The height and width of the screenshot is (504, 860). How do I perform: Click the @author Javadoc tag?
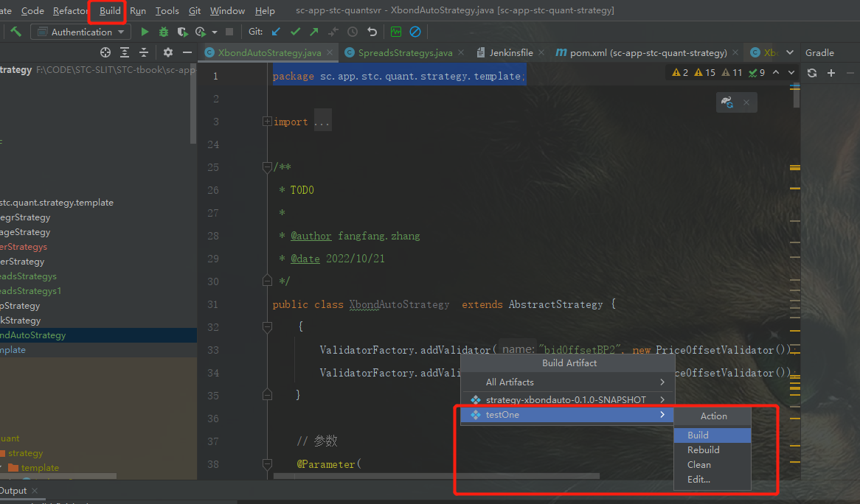(x=311, y=236)
